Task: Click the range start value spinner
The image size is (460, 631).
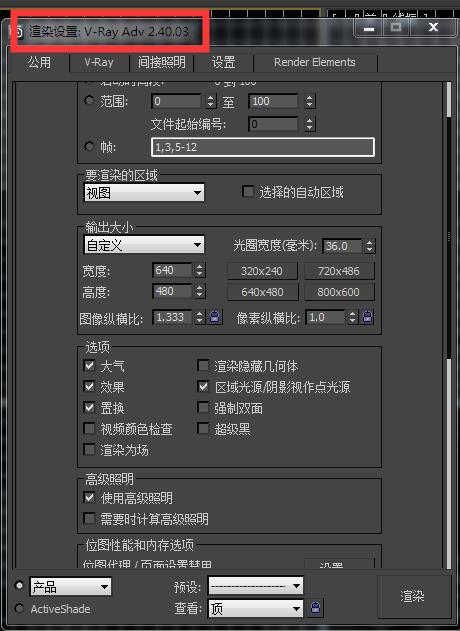Action: click(x=211, y=101)
